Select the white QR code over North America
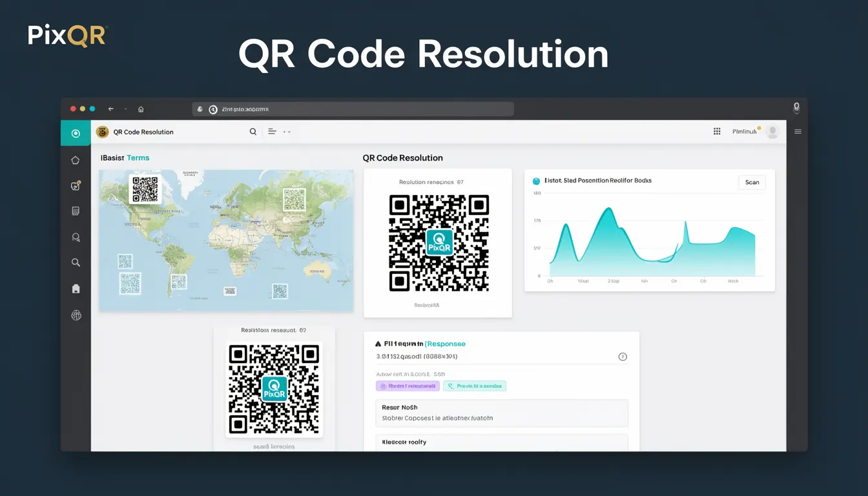This screenshot has width=868, height=496. [145, 190]
